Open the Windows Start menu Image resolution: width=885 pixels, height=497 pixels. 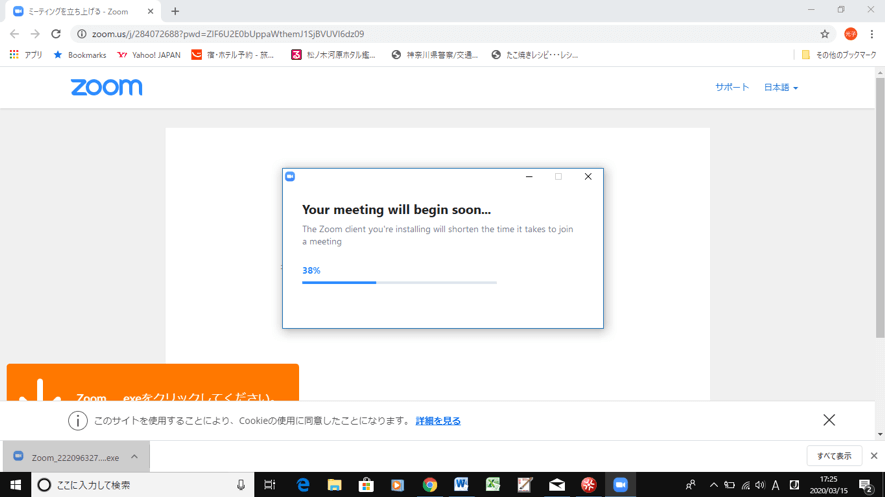[x=15, y=485]
